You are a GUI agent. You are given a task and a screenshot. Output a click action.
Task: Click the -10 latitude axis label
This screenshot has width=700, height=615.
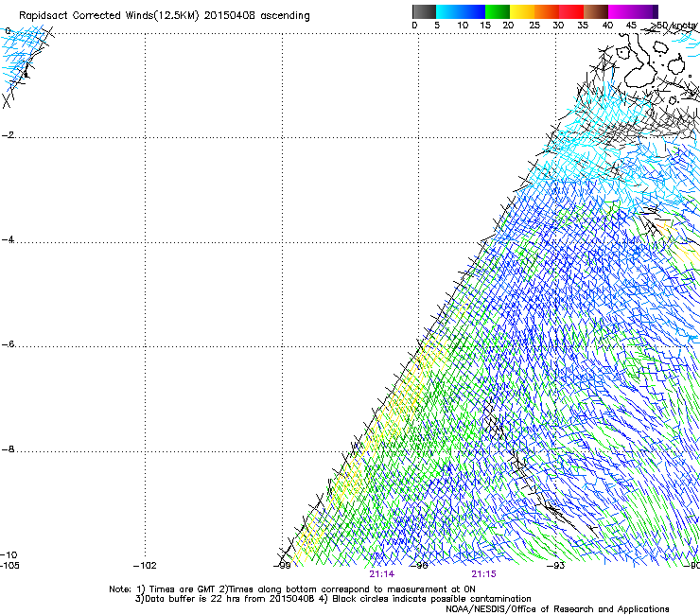point(9,554)
